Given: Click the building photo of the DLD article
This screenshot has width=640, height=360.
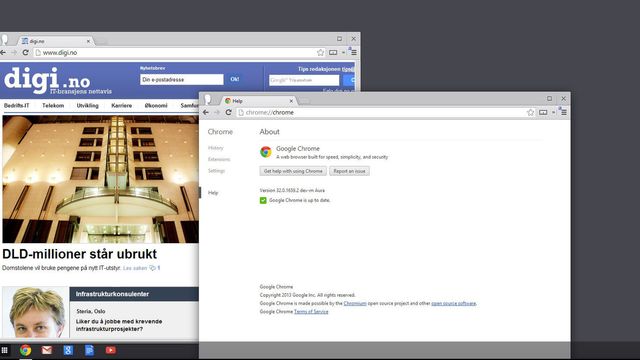Looking at the screenshot, I should [100, 179].
